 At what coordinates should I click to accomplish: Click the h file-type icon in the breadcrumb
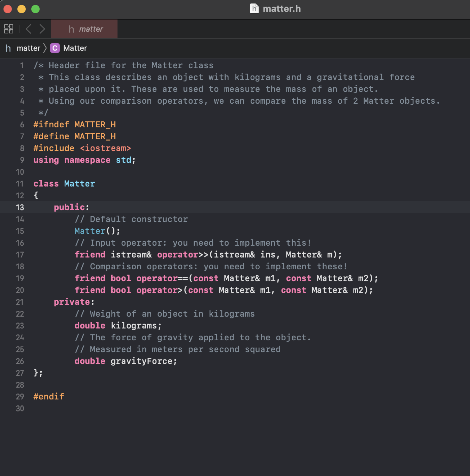click(x=8, y=48)
